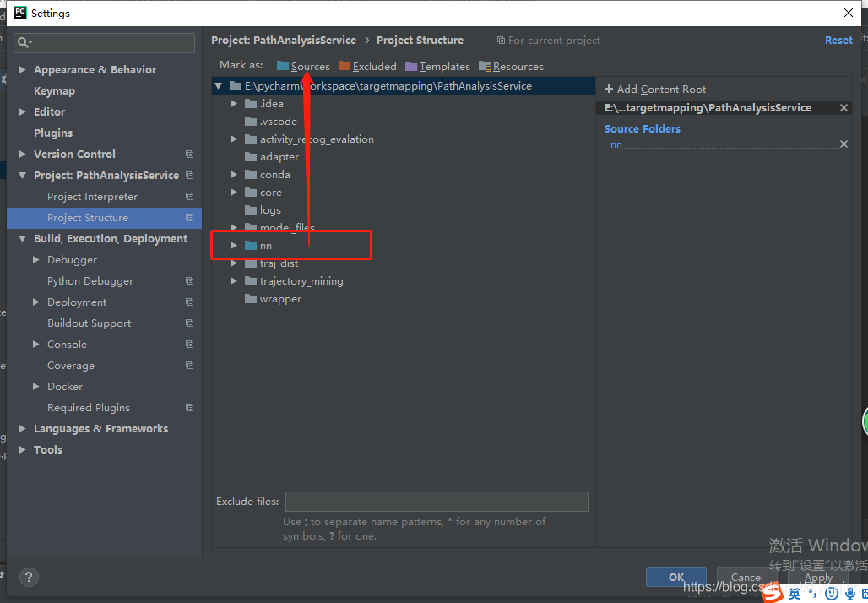Click the Exclude files input field
This screenshot has height=603, width=868.
pyautogui.click(x=437, y=502)
